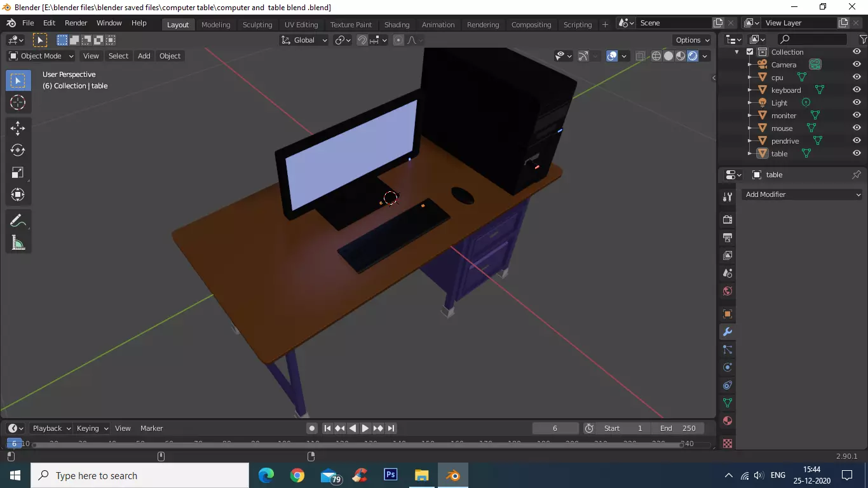The width and height of the screenshot is (868, 488).
Task: Switch viewport to solid shading
Action: 668,56
